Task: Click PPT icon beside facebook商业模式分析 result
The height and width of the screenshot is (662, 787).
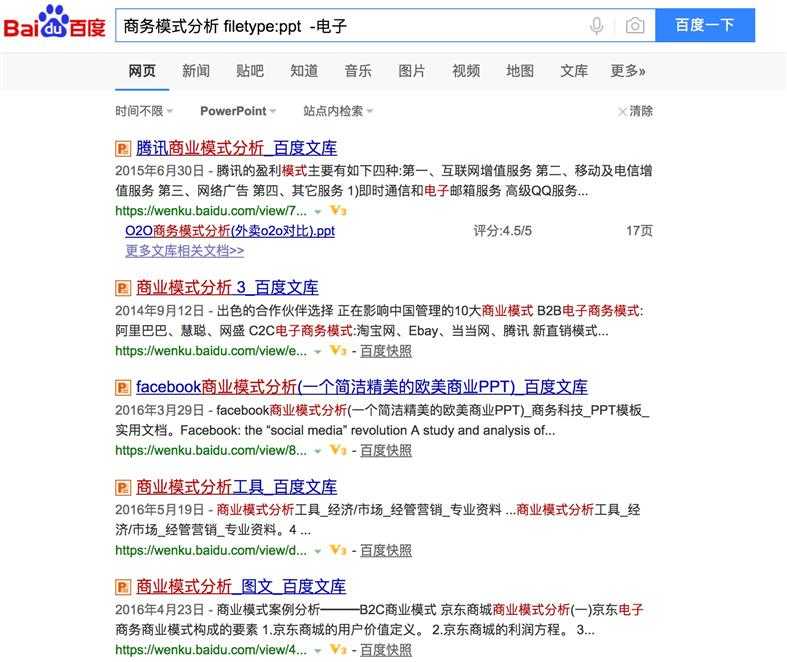Action: click(123, 387)
